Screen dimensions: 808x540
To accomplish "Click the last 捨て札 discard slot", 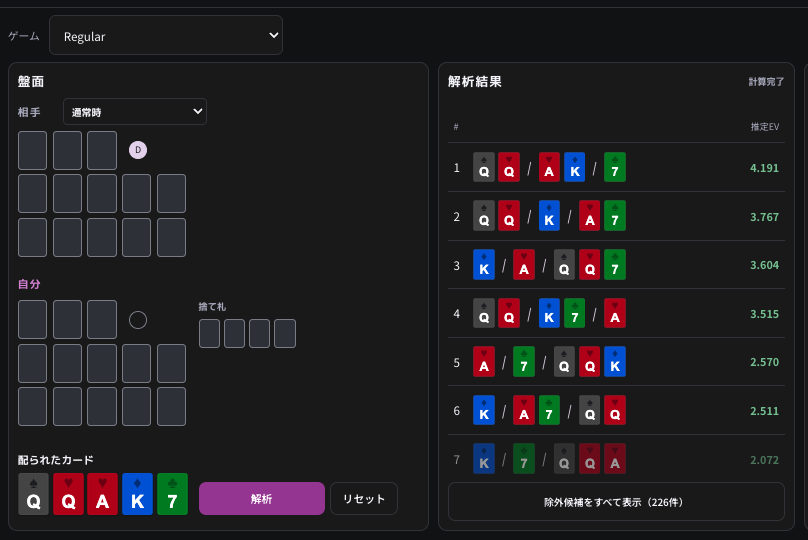I will click(285, 333).
